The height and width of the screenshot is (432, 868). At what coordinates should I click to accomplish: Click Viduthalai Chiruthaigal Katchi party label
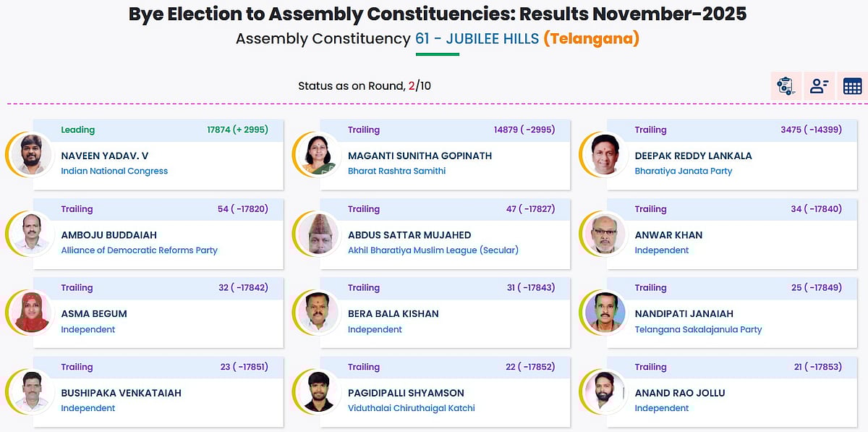[411, 408]
